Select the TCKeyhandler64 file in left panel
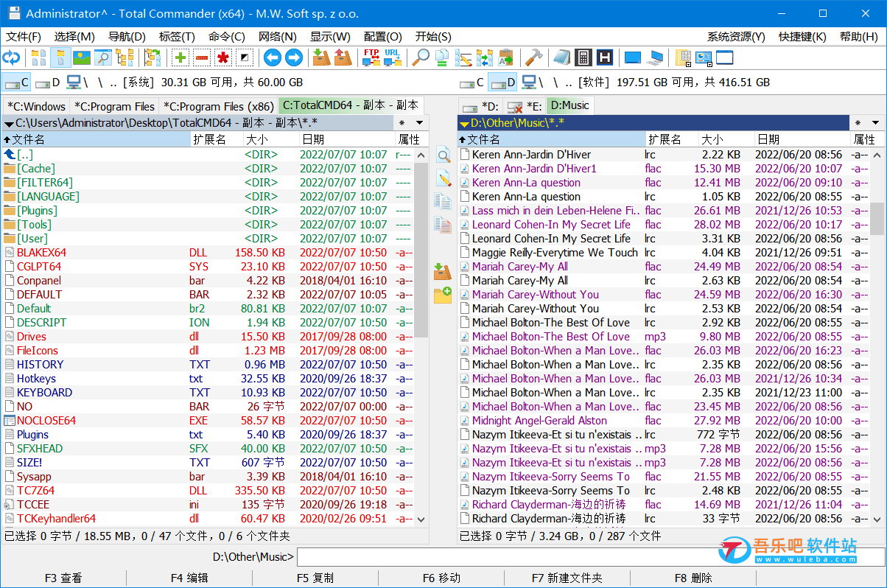 [208, 519]
